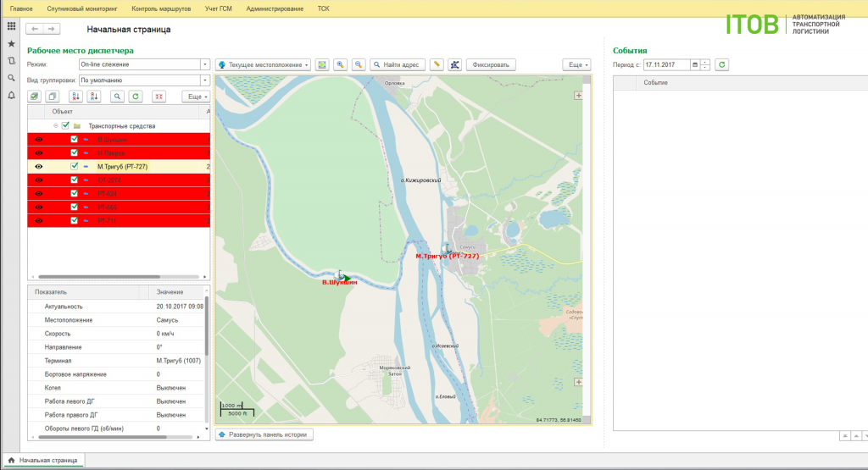The height and width of the screenshot is (470, 868).
Task: Open the Учет ГСМ menu
Action: click(x=218, y=8)
